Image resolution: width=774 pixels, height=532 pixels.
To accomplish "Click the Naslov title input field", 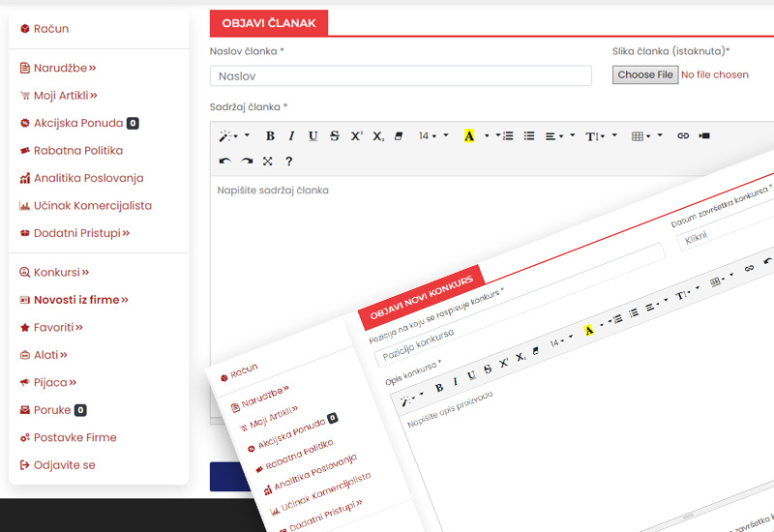I will pyautogui.click(x=401, y=76).
